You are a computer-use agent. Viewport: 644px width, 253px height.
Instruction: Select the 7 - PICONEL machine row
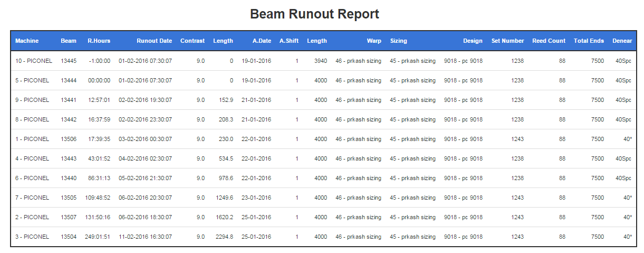coord(323,198)
